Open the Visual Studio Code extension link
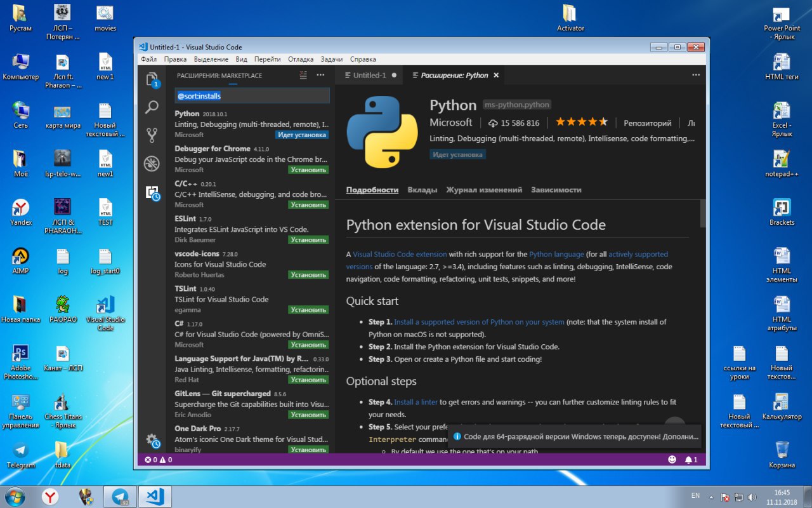This screenshot has height=508, width=812. pos(400,254)
